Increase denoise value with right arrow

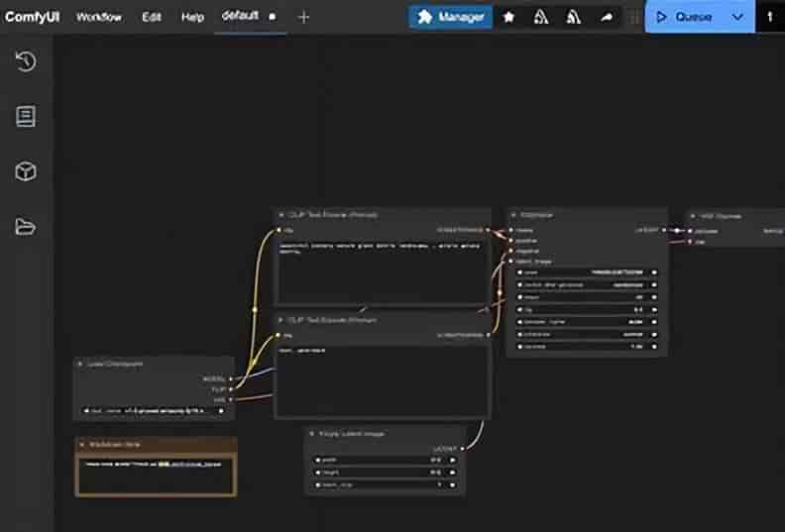point(654,347)
